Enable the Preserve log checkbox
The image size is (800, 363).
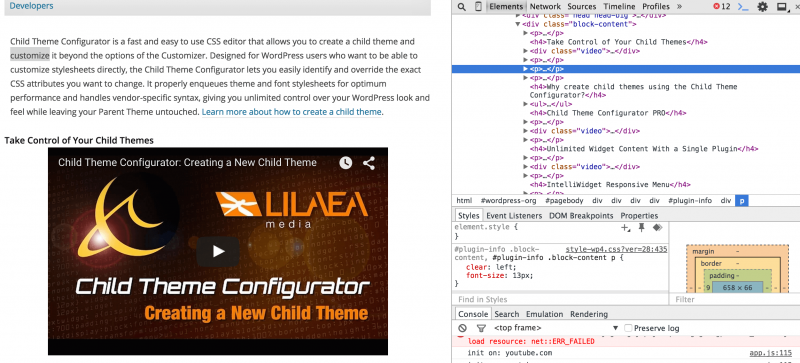(x=629, y=328)
